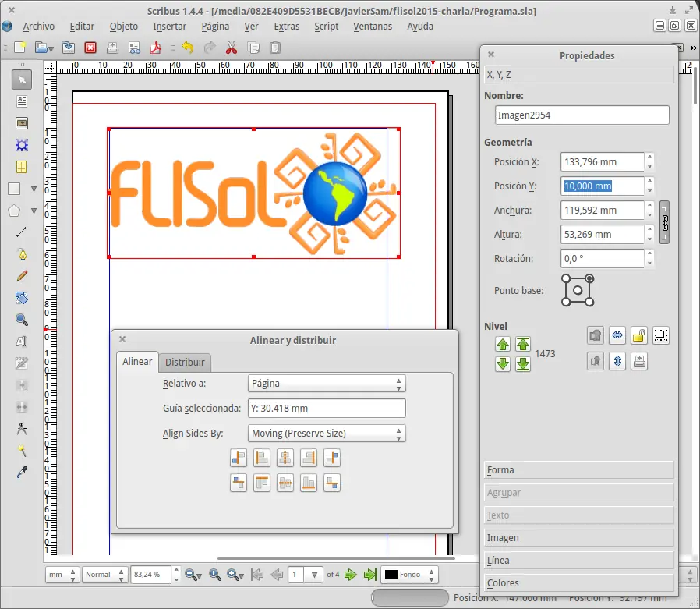Raise object one level in Nivel
The image size is (700, 609).
click(503, 344)
